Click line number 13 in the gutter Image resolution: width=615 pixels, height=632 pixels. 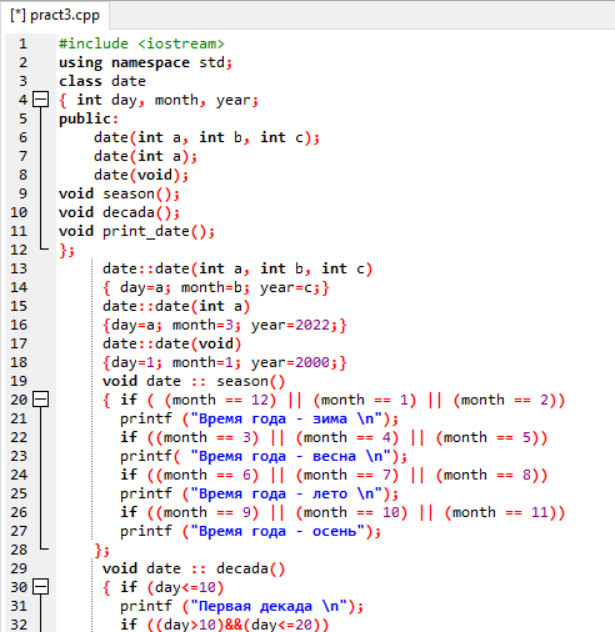19,268
